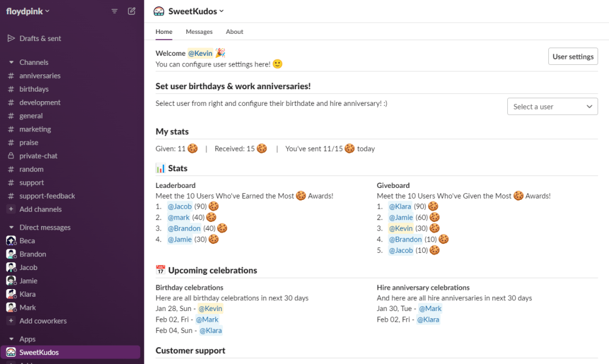
Task: Collapse the Channels section
Action: coord(11,62)
